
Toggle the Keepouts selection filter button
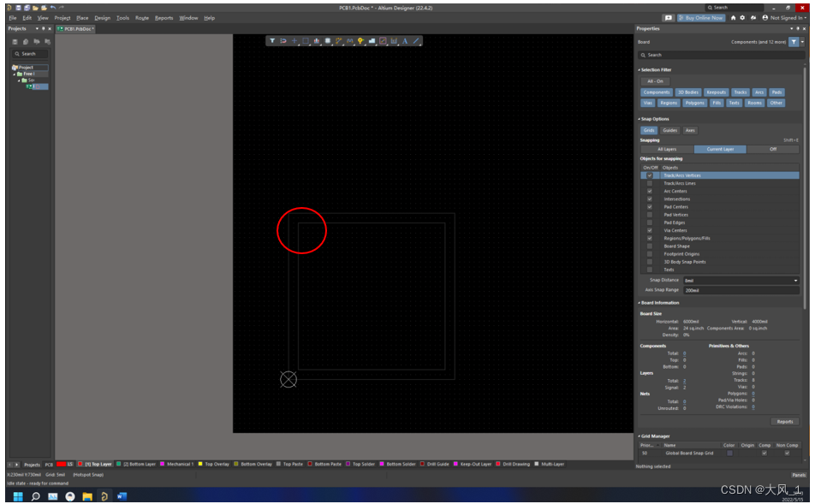click(x=716, y=92)
